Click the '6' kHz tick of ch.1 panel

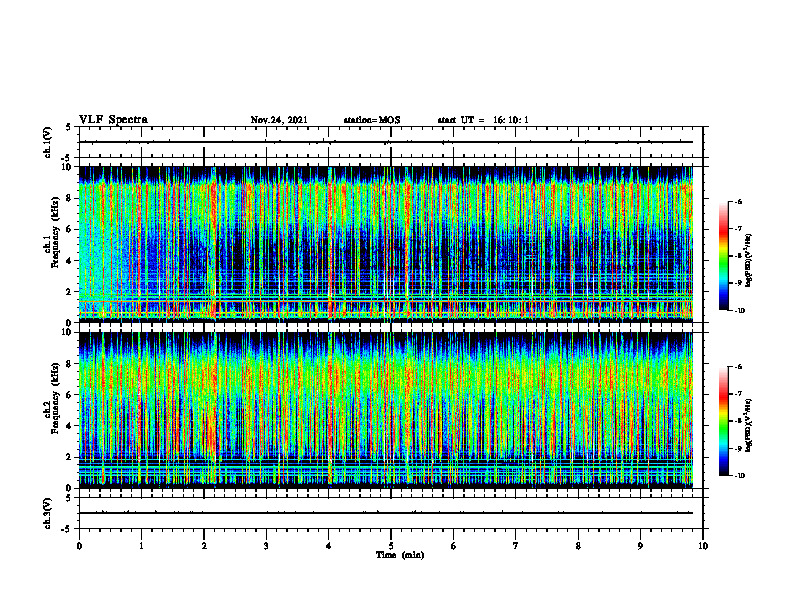pos(70,229)
